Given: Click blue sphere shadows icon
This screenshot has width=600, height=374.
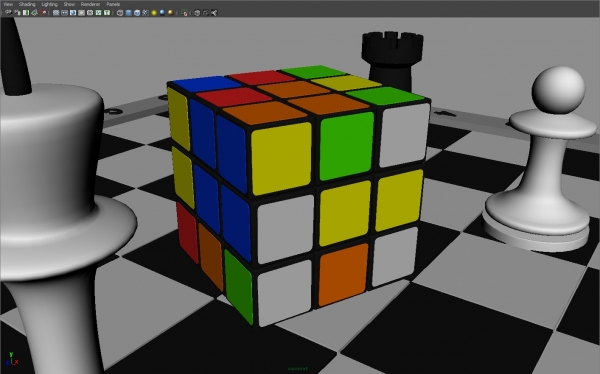Looking at the screenshot, I should 162,13.
